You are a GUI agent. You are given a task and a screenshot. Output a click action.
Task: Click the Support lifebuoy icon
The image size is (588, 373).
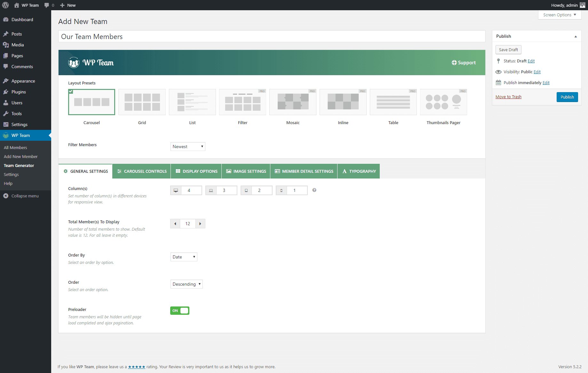[x=454, y=63]
